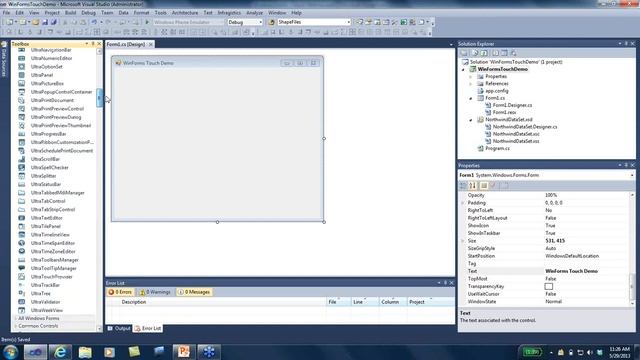Open the Debug configuration dropdown
This screenshot has height=360, width=640.
coord(260,22)
